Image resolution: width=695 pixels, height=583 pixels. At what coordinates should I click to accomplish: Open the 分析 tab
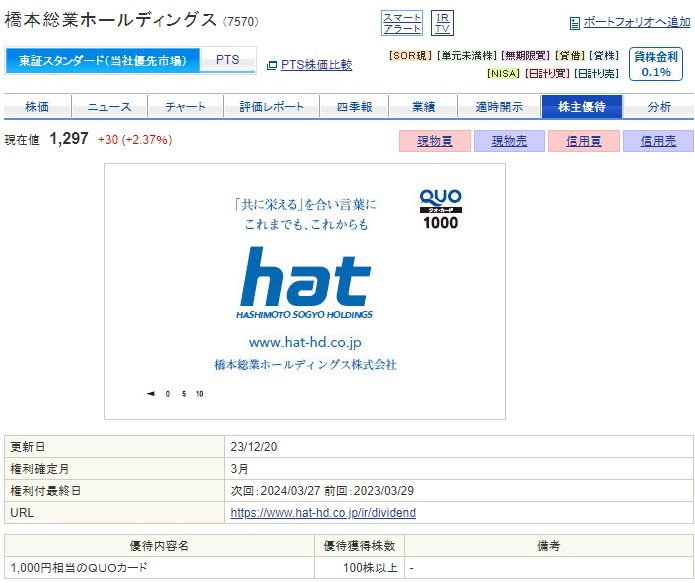click(659, 107)
